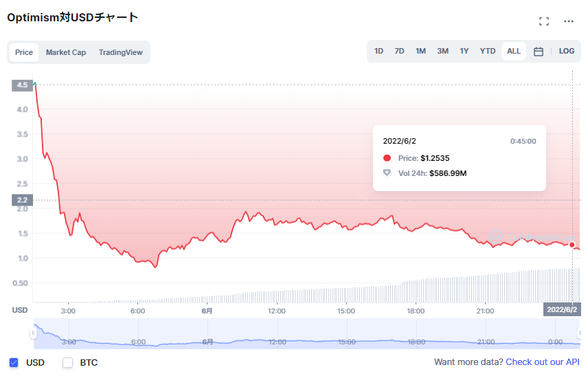Select the 1Y time range
Viewport: 588px width, 376px height.
[x=464, y=51]
